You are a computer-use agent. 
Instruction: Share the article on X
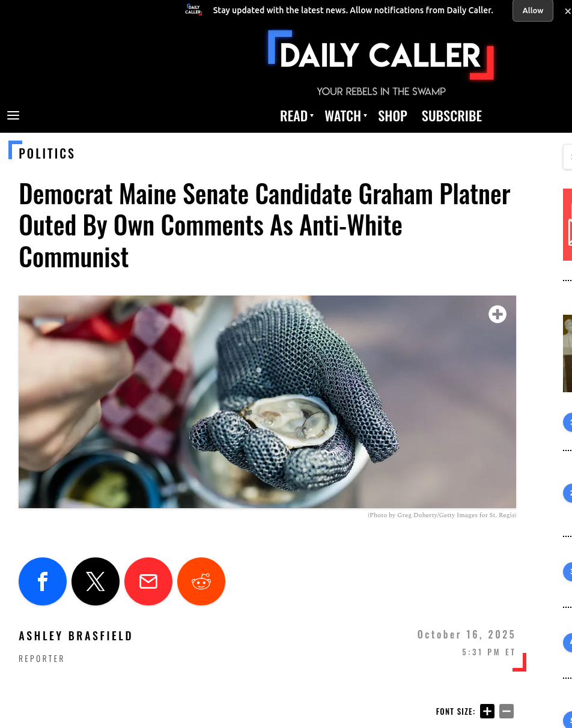tap(96, 581)
